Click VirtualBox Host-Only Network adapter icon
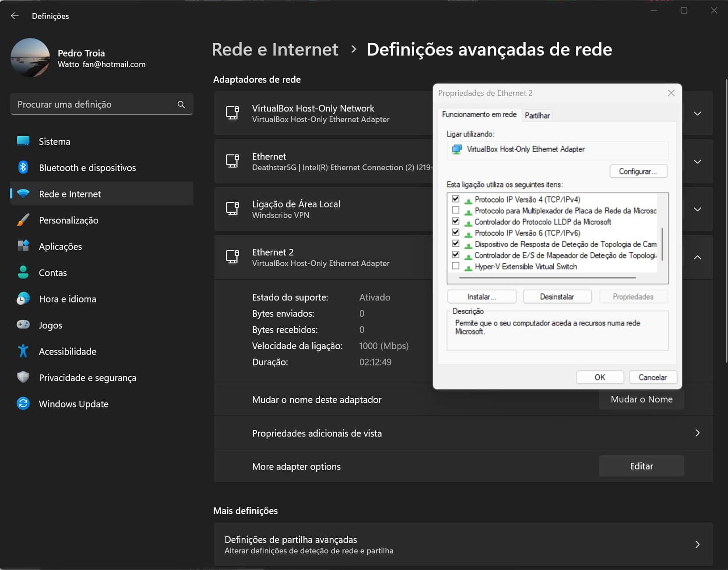 pos(232,113)
